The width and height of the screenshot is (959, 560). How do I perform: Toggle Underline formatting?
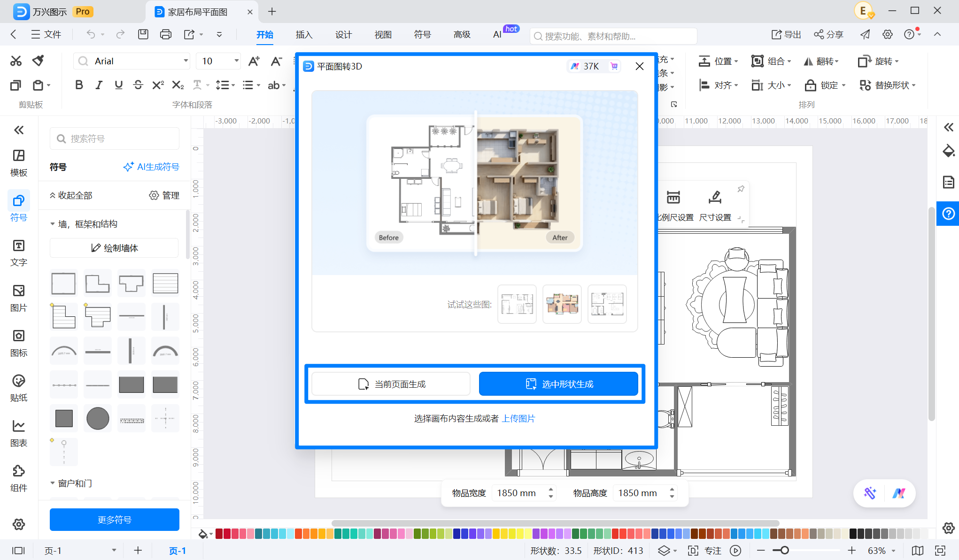pos(118,85)
